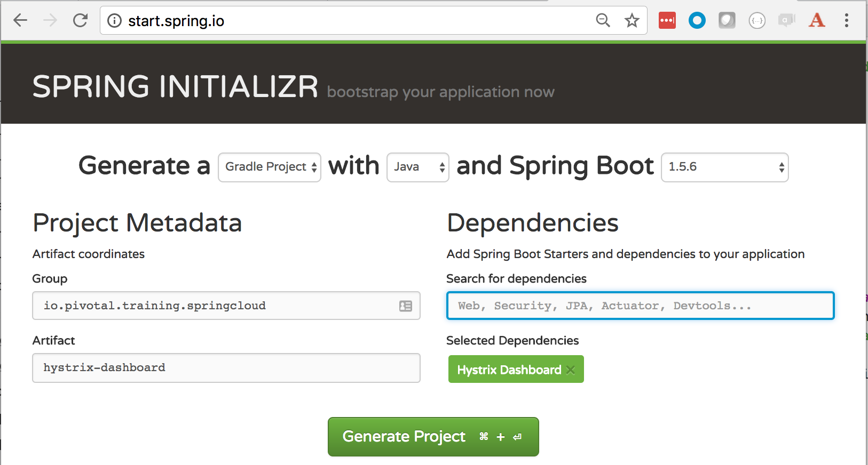Viewport: 868px width, 465px height.
Task: Click the Selected Dependencies label
Action: pos(512,340)
